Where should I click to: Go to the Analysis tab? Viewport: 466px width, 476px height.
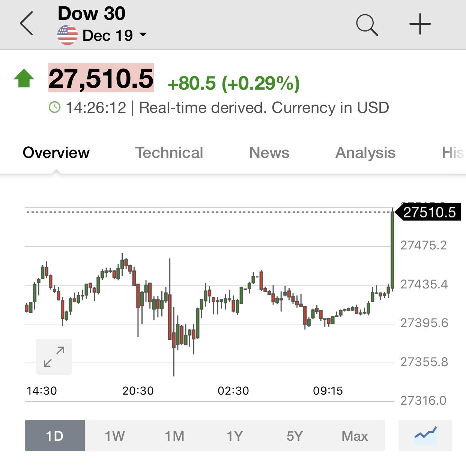click(x=365, y=153)
